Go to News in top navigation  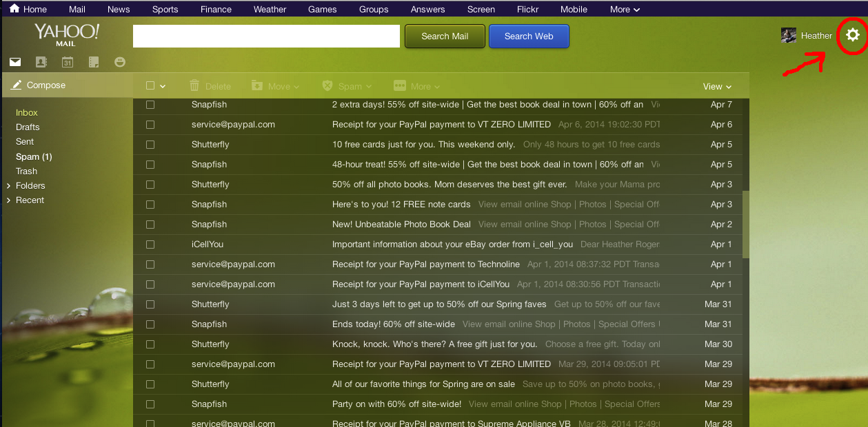tap(119, 9)
